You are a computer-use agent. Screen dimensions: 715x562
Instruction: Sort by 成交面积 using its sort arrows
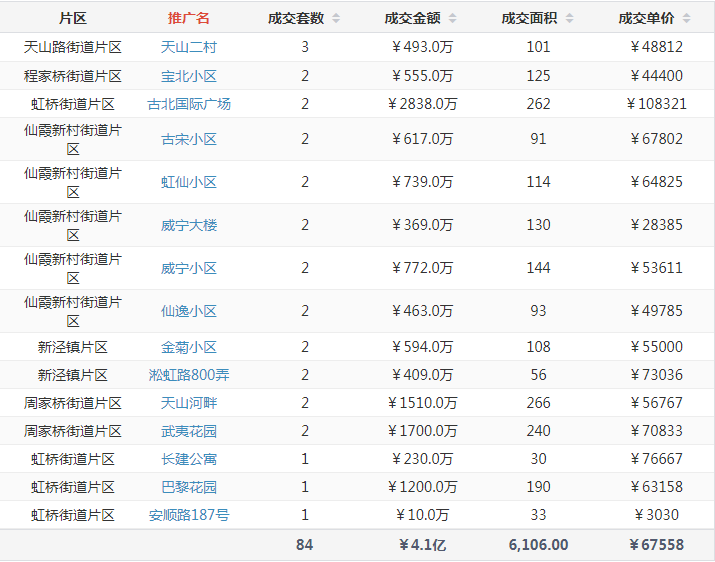570,18
